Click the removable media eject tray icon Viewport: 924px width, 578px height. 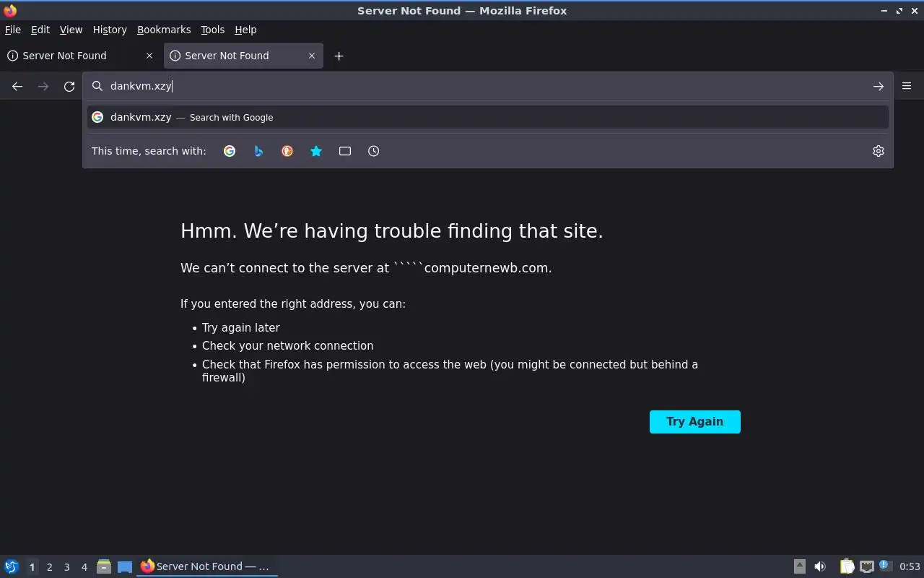coord(800,566)
